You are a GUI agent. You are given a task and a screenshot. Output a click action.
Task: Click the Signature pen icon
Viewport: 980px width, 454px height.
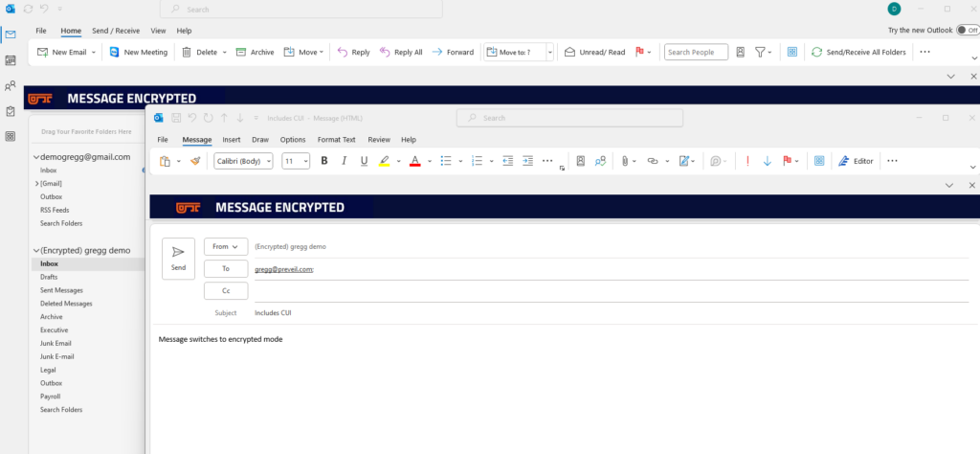point(683,161)
